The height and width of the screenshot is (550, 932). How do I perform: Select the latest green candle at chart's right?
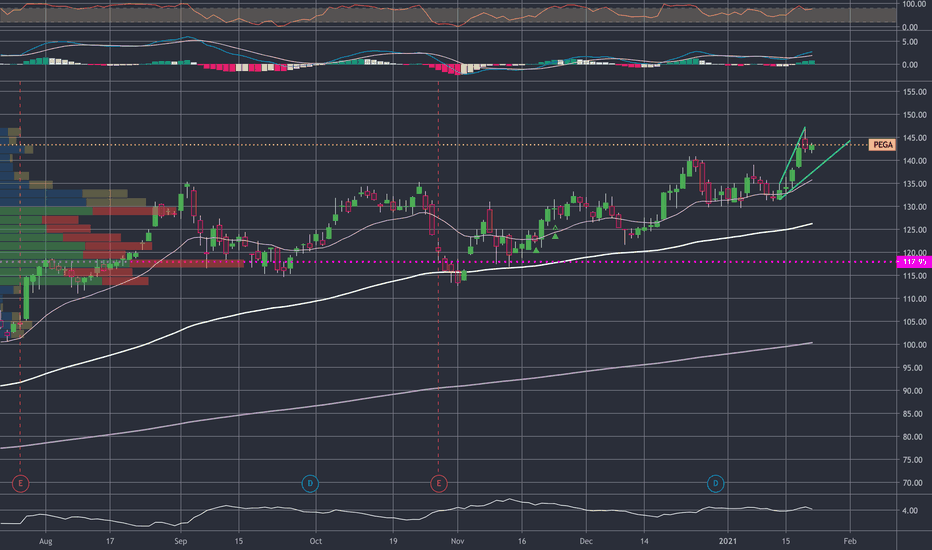(x=811, y=147)
